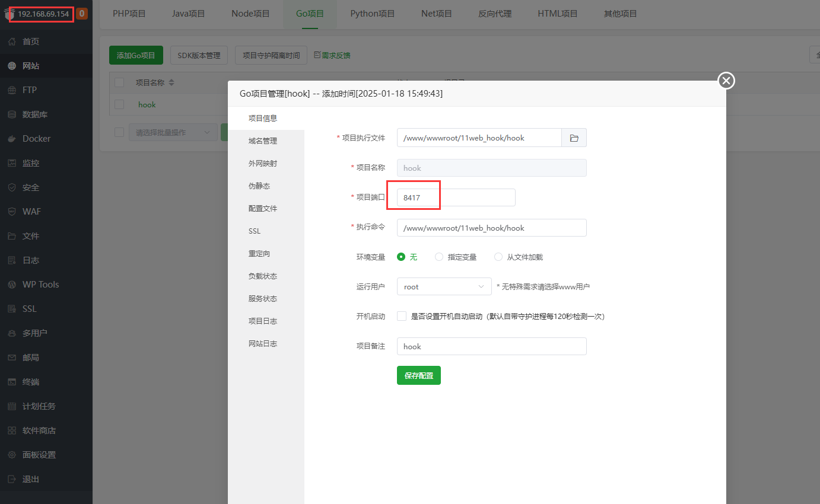Click the orange notification badge 0
This screenshot has width=820, height=504.
pos(81,13)
